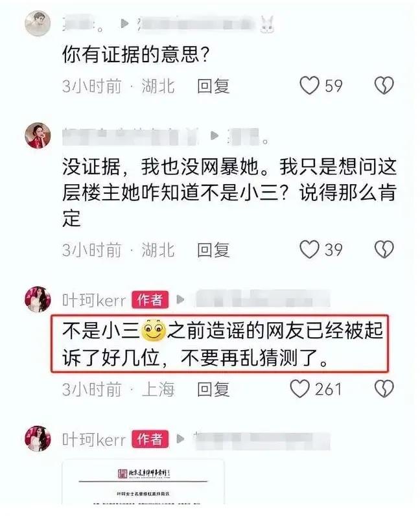Open the red-dressed commenter's avatar
Viewport: 420px width, 516px height.
click(x=38, y=135)
